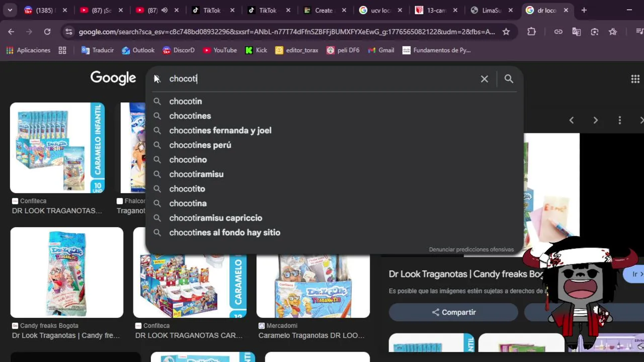The height and width of the screenshot is (362, 644).
Task: Switch to the ucv loc tab
Action: (x=380, y=10)
